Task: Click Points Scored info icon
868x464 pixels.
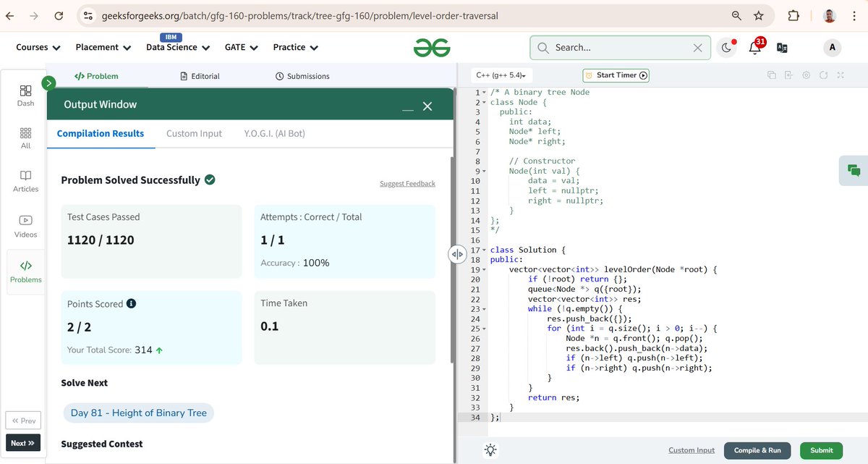Action: 132,303
